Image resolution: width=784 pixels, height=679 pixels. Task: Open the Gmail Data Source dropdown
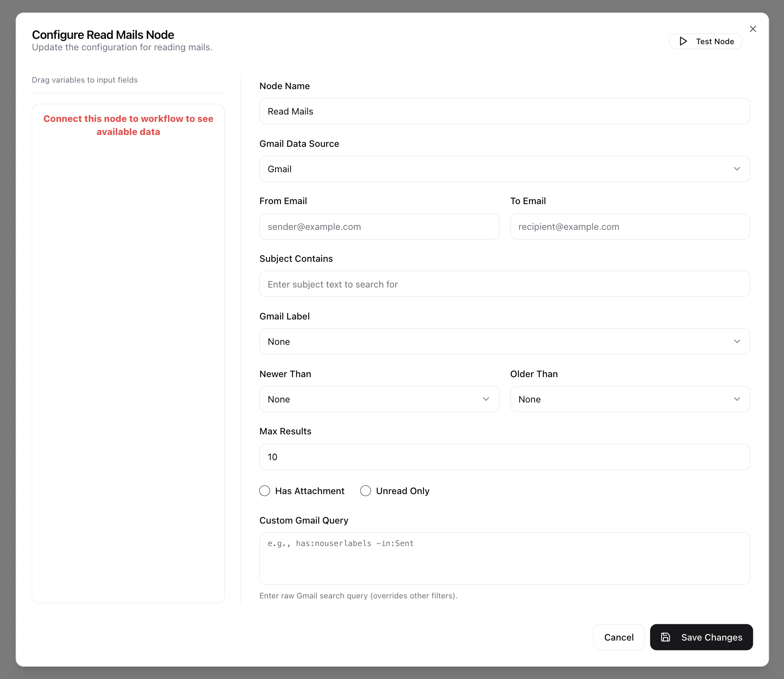[504, 169]
